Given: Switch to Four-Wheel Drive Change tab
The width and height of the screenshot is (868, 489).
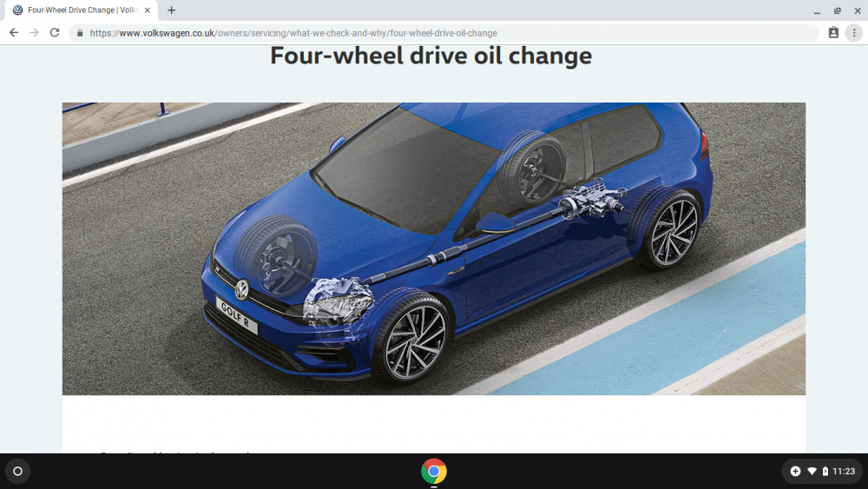Looking at the screenshot, I should [82, 10].
